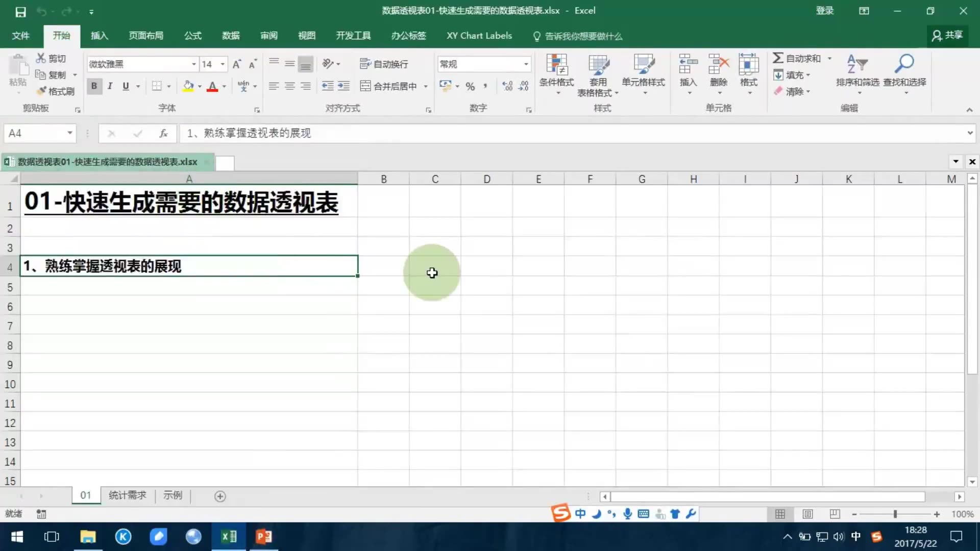Toggle italic formatting
The image size is (980, 551).
pyautogui.click(x=110, y=86)
